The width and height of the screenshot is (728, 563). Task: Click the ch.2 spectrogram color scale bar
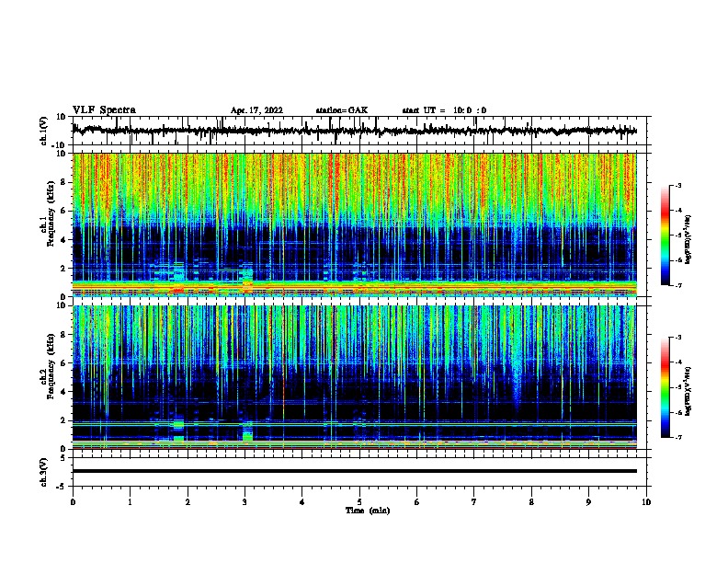665,387
